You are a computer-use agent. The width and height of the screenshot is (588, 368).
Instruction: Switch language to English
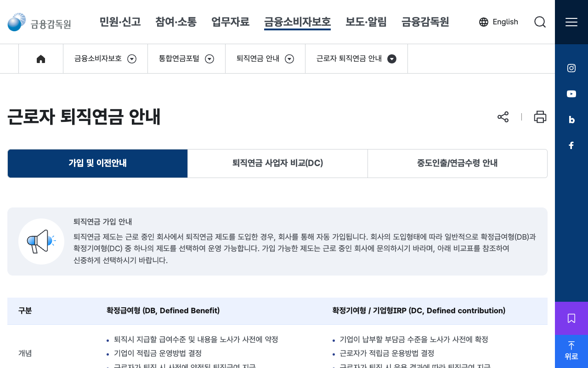click(505, 22)
